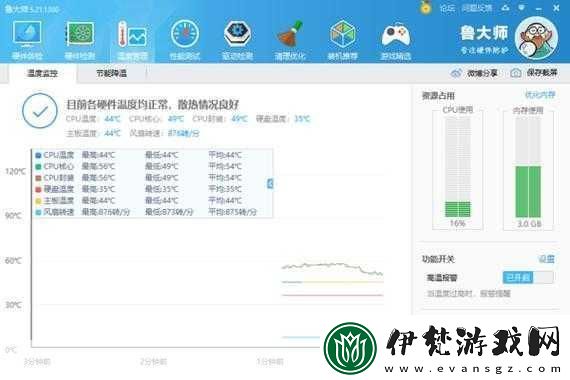Minimize the 鲁大师 window
The width and height of the screenshot is (570, 380).
click(x=538, y=8)
